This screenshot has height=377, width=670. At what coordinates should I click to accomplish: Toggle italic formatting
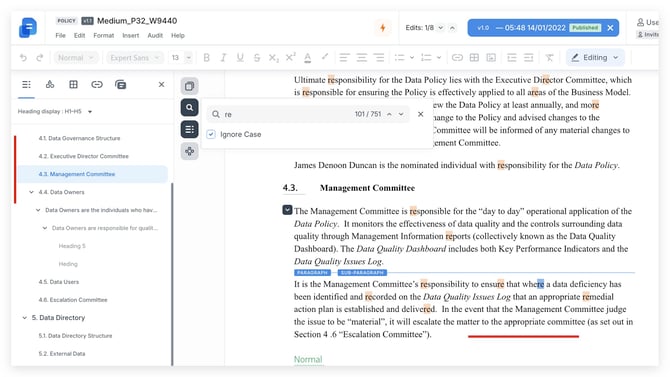(223, 58)
